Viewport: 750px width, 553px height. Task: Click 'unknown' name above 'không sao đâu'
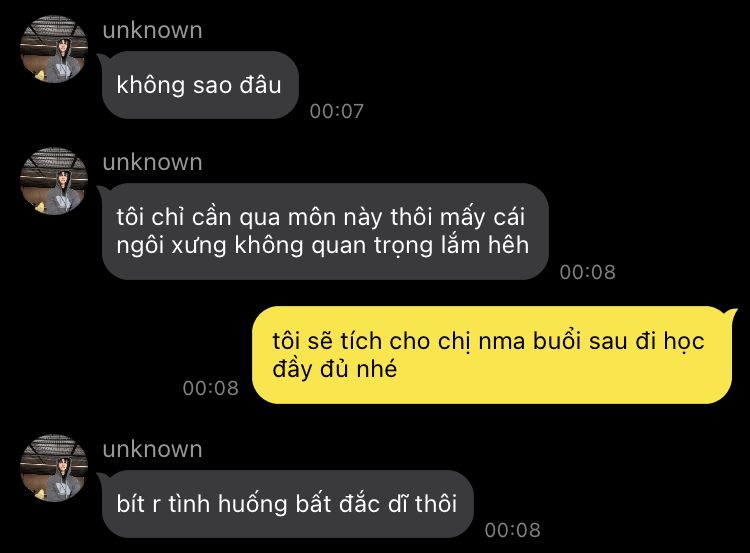click(153, 31)
